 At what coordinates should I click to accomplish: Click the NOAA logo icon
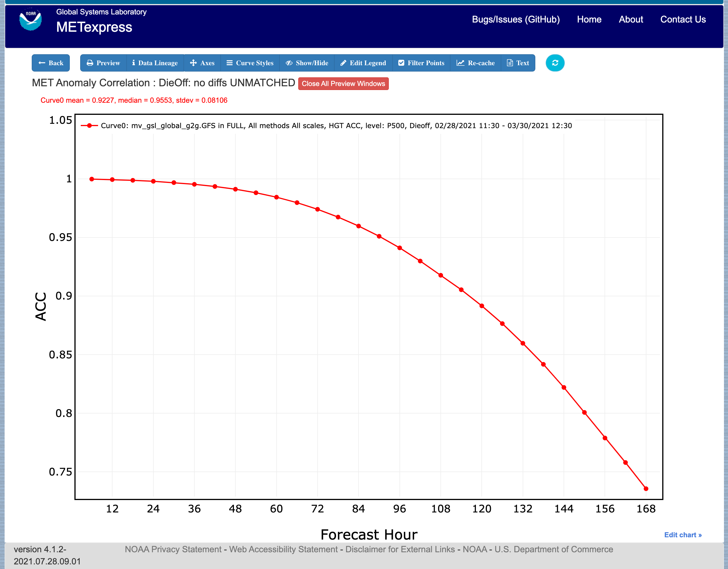click(x=30, y=20)
